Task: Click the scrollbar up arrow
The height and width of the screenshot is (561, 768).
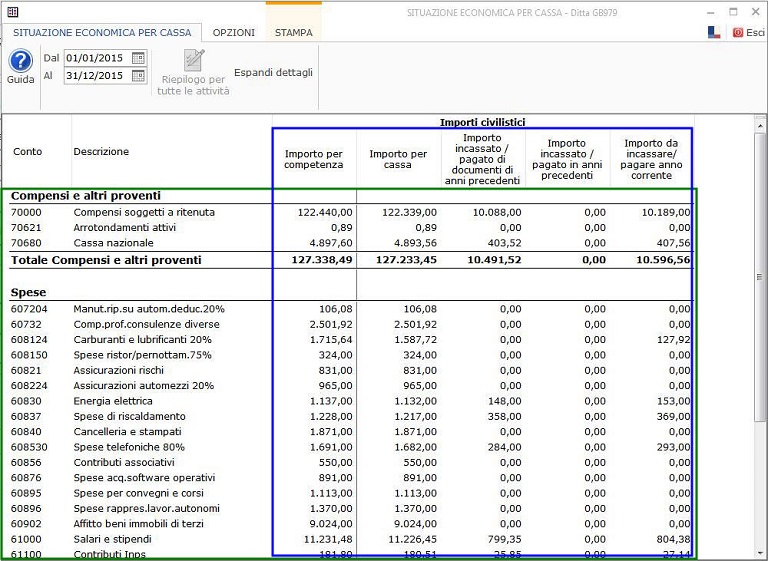Action: coord(760,126)
